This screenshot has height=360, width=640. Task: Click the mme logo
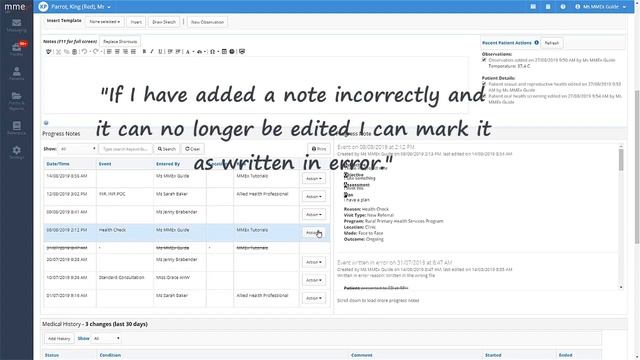(15, 7)
